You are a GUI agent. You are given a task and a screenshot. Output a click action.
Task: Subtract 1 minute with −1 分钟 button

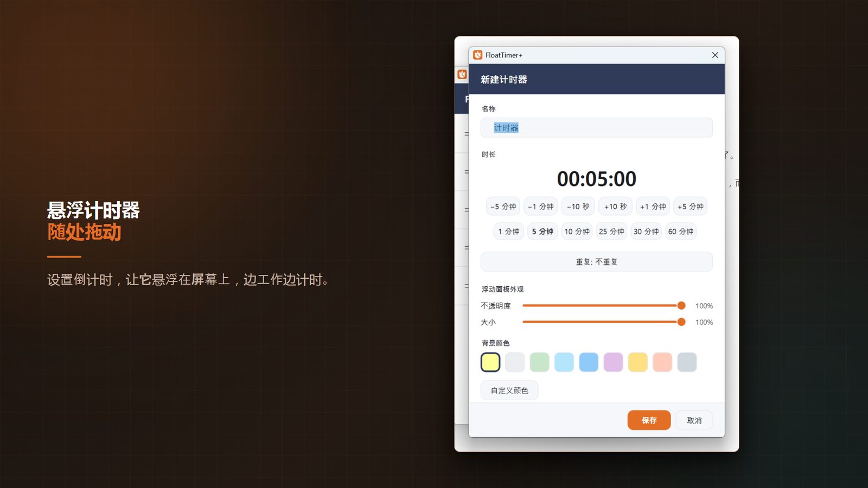540,207
